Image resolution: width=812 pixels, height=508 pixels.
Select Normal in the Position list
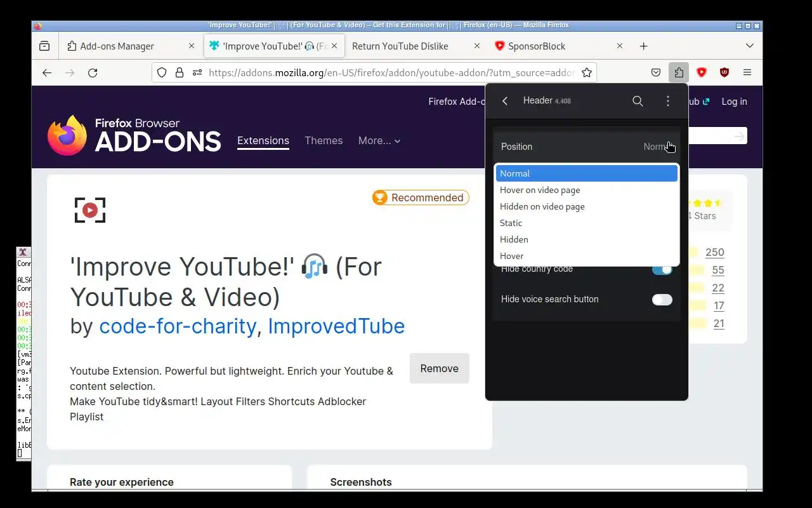pyautogui.click(x=587, y=173)
